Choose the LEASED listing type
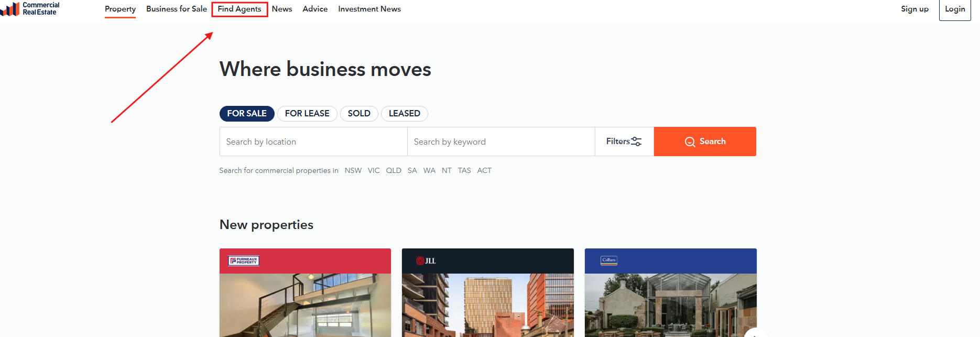Image resolution: width=980 pixels, height=337 pixels. pyautogui.click(x=404, y=114)
